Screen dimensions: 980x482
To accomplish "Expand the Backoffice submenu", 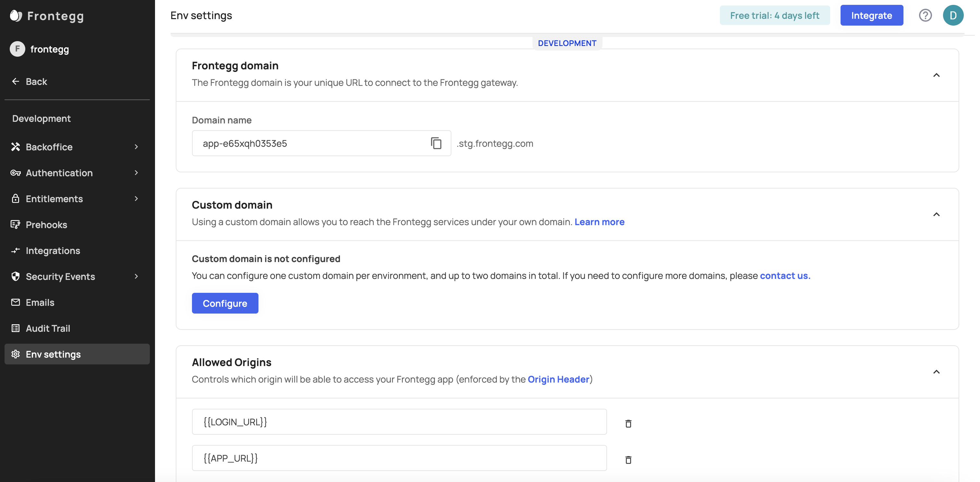I will (x=136, y=147).
